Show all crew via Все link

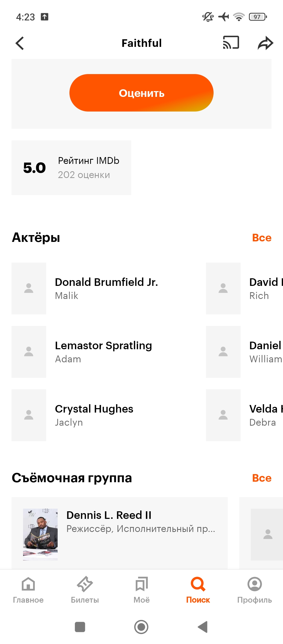pos(262,478)
